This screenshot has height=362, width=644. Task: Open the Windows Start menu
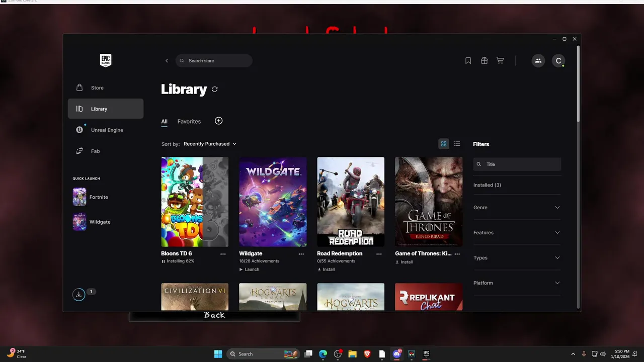218,354
